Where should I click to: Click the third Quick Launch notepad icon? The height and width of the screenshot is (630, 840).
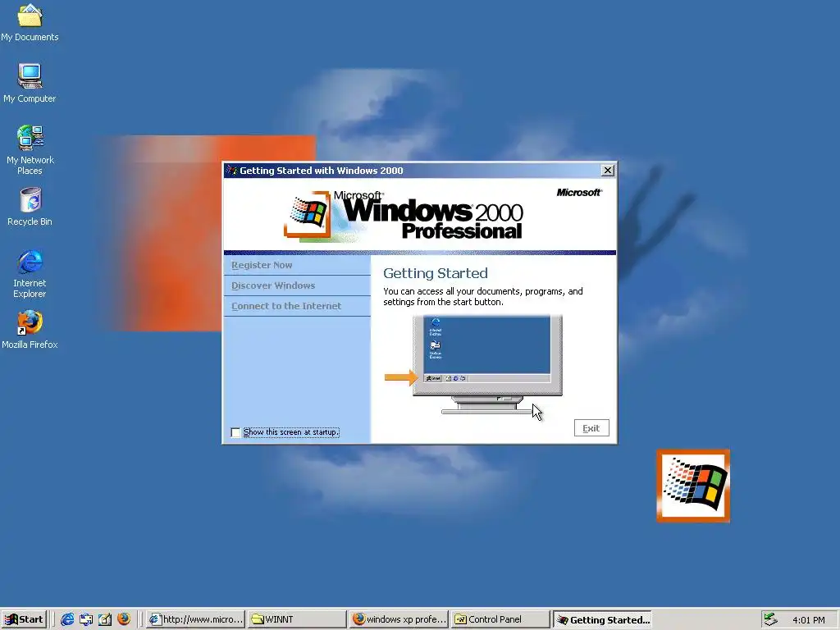coord(105,619)
